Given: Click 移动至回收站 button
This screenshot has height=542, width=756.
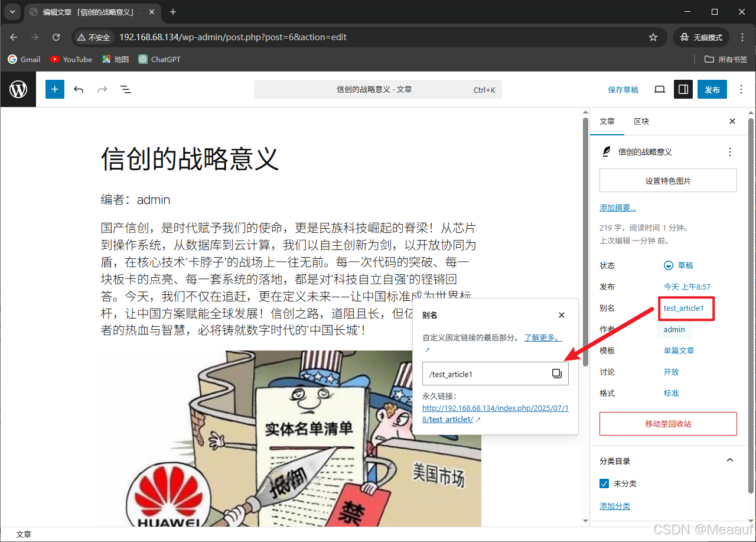Looking at the screenshot, I should pyautogui.click(x=668, y=424).
